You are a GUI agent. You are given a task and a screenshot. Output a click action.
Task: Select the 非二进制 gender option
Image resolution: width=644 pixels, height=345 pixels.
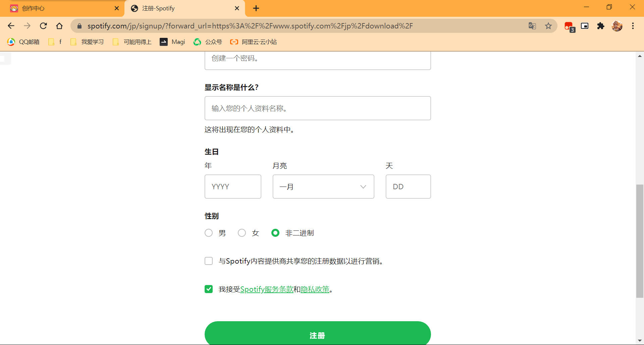tap(275, 233)
